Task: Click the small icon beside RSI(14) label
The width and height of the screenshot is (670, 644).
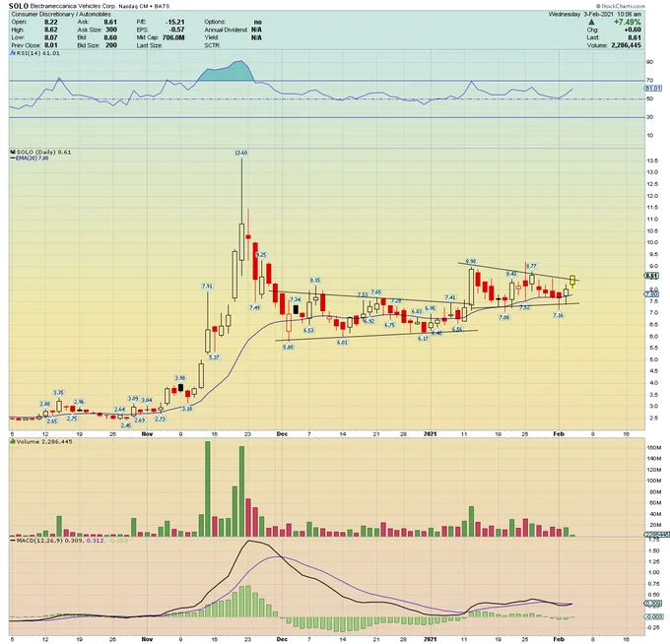Action: pos(13,53)
